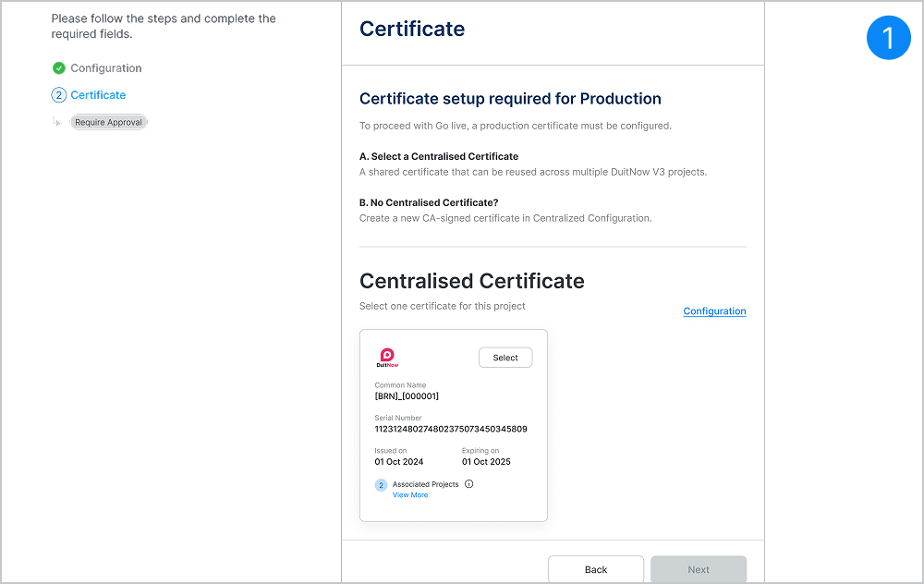This screenshot has width=924, height=584.
Task: Click the issued date 01 Oct 2024
Action: pyautogui.click(x=398, y=462)
